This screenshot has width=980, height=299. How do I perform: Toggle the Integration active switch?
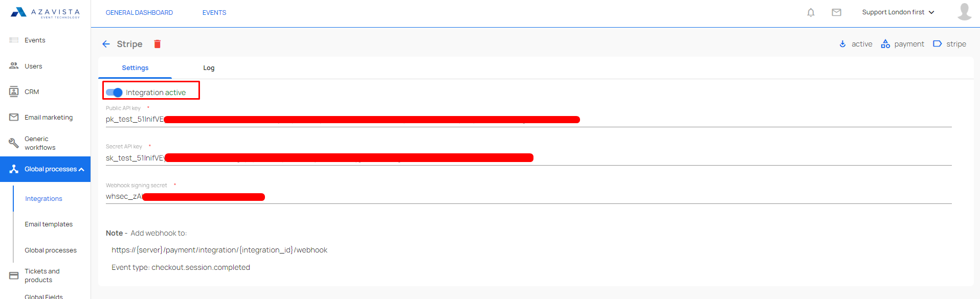pos(114,93)
